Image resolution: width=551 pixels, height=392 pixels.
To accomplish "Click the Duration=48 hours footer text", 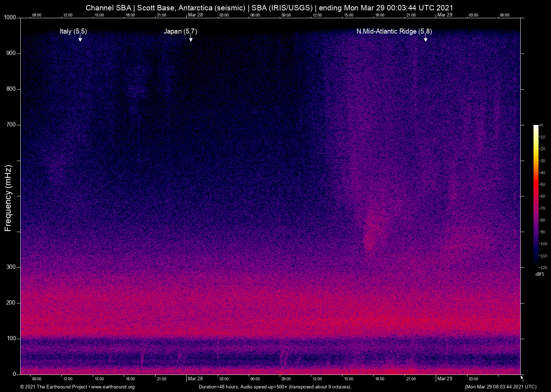I will [x=275, y=387].
